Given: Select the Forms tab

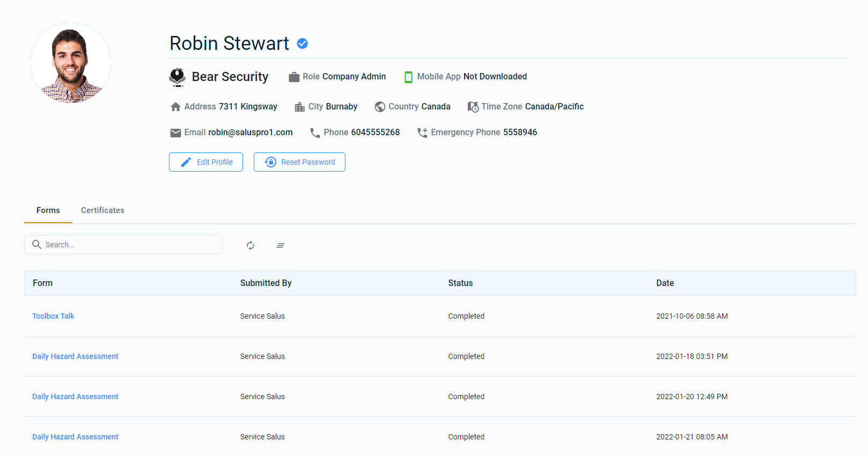Looking at the screenshot, I should (48, 210).
